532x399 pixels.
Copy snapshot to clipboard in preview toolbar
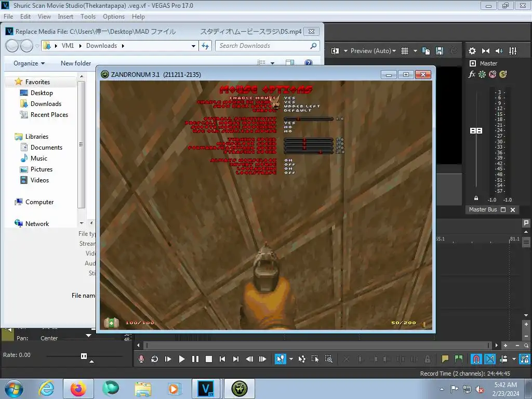tap(426, 51)
